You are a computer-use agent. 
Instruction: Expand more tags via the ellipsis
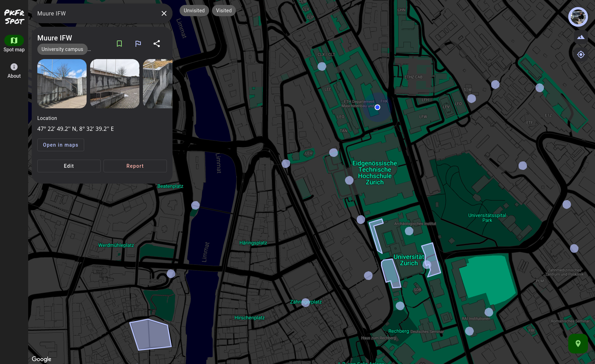point(89,50)
